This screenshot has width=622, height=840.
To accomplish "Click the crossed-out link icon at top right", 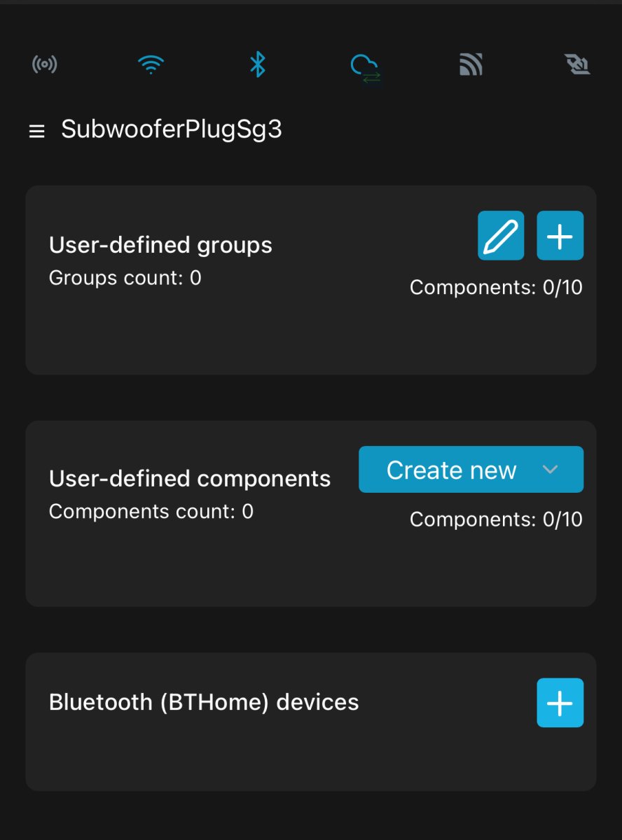I will [x=577, y=65].
